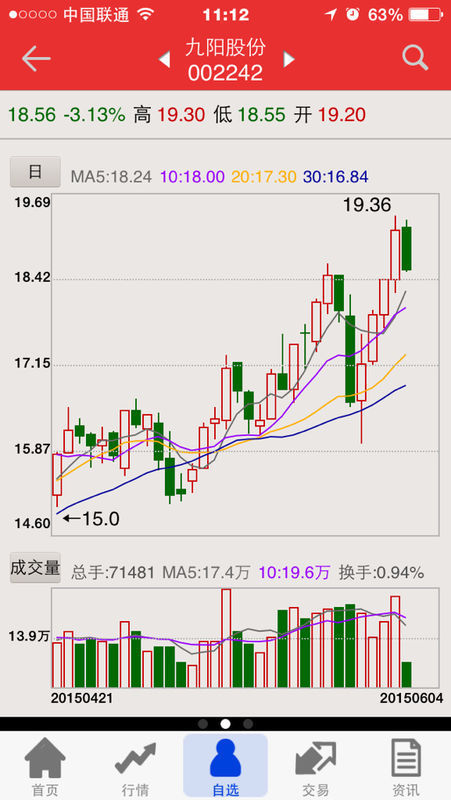Switch to the 行情 market tab
Viewport: 451px width, 800px height.
(x=135, y=767)
